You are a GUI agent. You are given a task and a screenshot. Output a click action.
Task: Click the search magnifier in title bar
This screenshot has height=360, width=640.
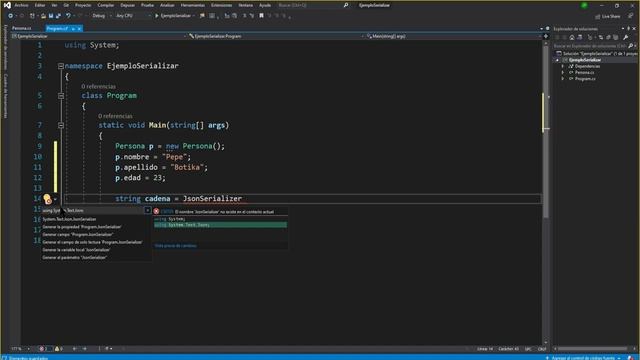pos(346,5)
